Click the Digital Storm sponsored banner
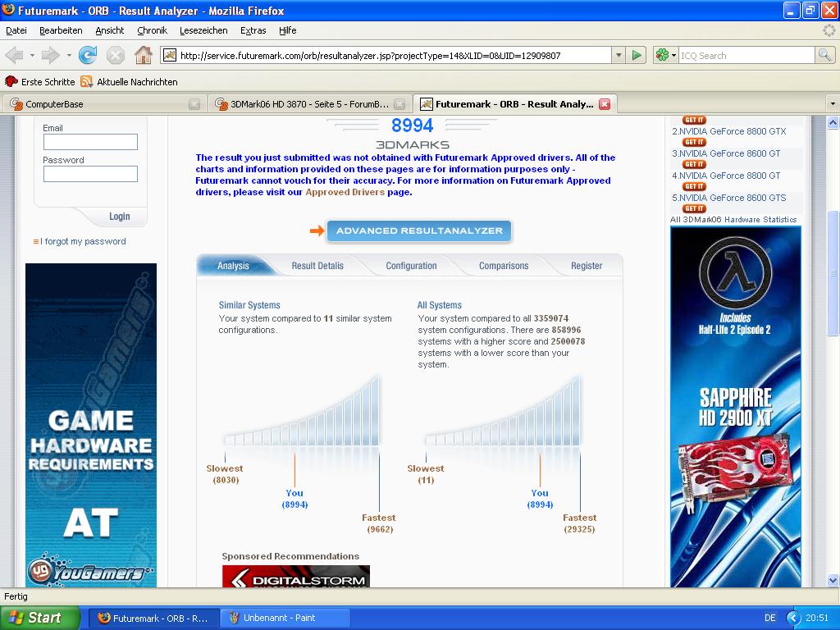 (x=295, y=577)
